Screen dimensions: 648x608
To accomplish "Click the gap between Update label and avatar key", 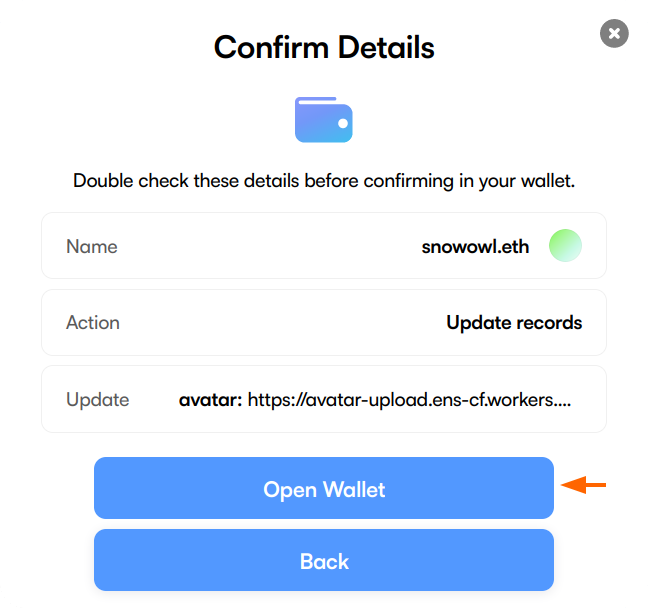I will pyautogui.click(x=154, y=400).
